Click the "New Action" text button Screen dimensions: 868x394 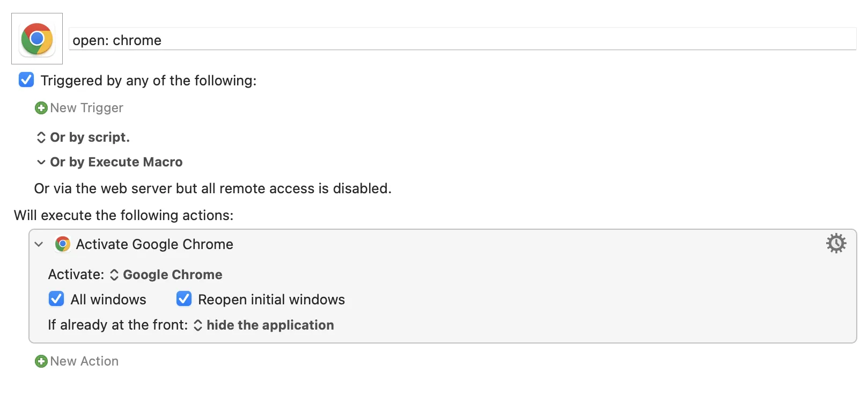[84, 362]
